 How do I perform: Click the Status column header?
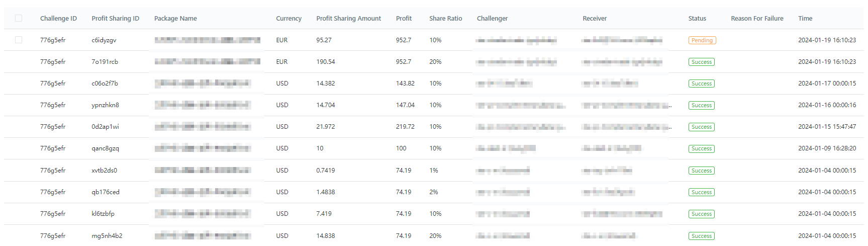click(697, 19)
